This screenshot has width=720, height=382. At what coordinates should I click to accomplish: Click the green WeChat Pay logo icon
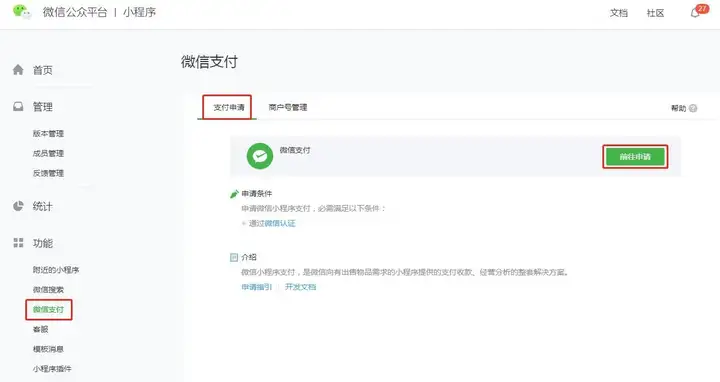(x=260, y=156)
